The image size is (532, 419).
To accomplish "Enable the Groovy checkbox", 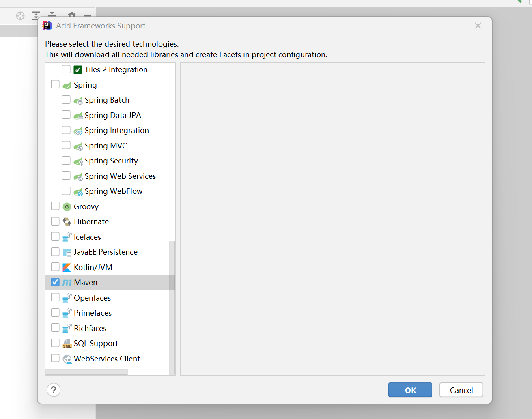I will click(x=55, y=206).
